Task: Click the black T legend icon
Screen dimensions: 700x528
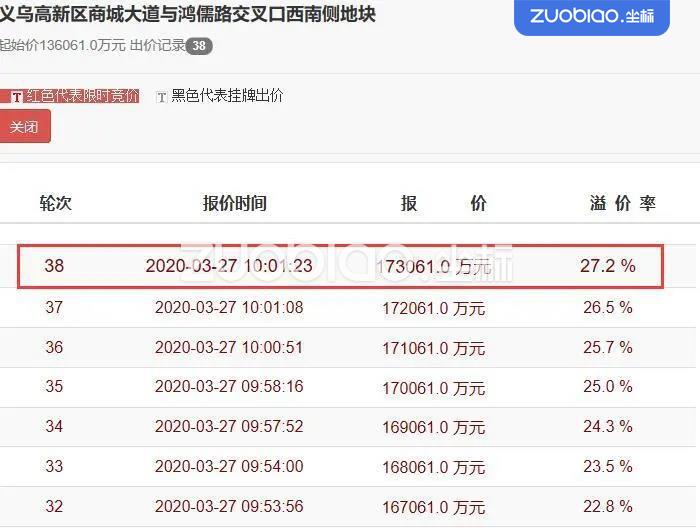Action: point(161,97)
